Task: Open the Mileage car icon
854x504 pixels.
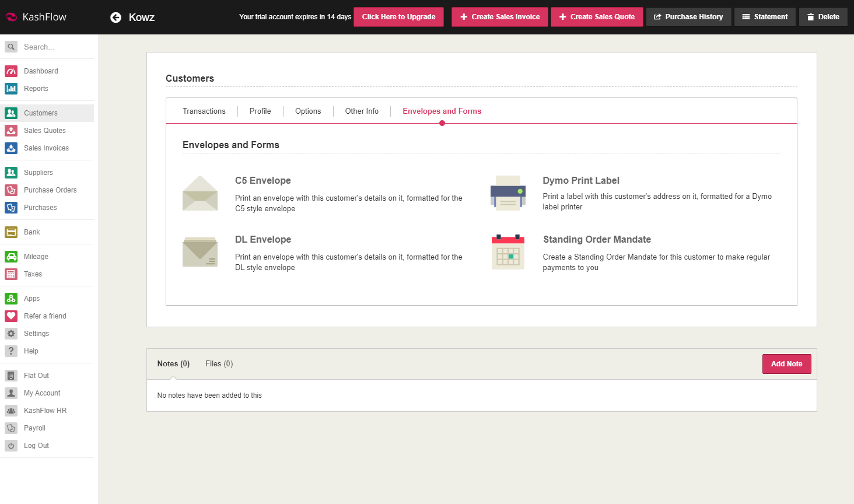Action: click(11, 257)
